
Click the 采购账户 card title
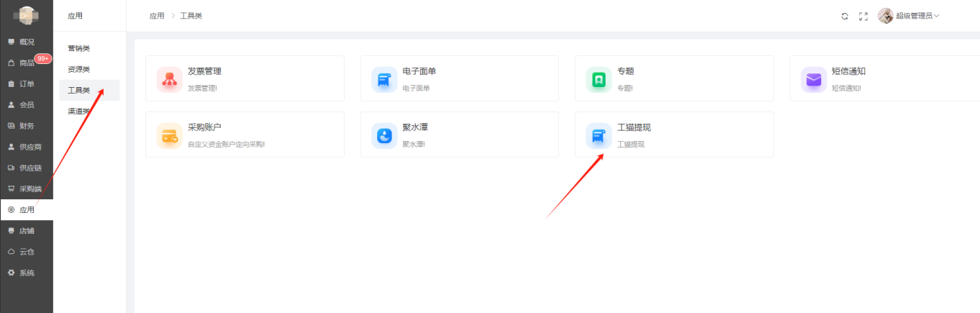(x=204, y=127)
